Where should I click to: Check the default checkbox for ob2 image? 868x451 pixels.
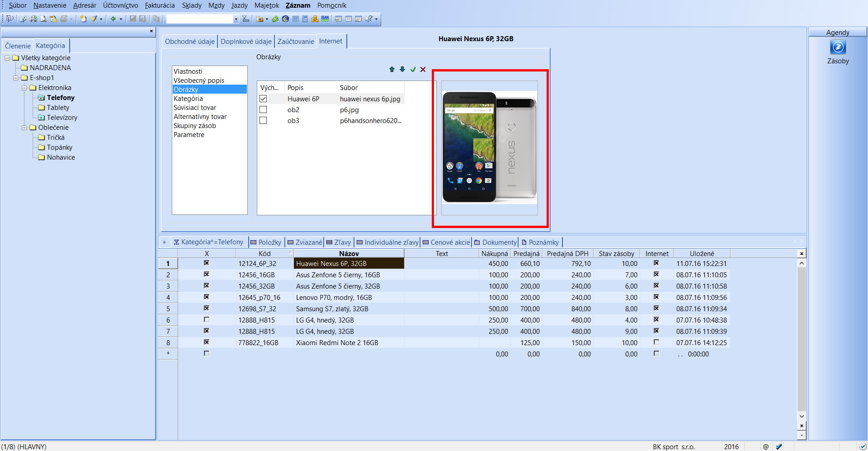(263, 109)
